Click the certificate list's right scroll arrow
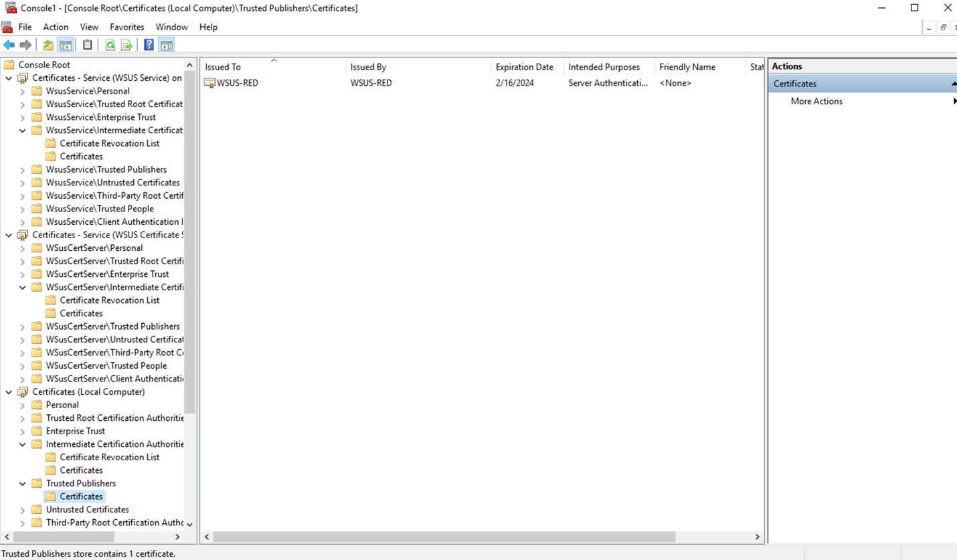957x560 pixels. point(757,537)
